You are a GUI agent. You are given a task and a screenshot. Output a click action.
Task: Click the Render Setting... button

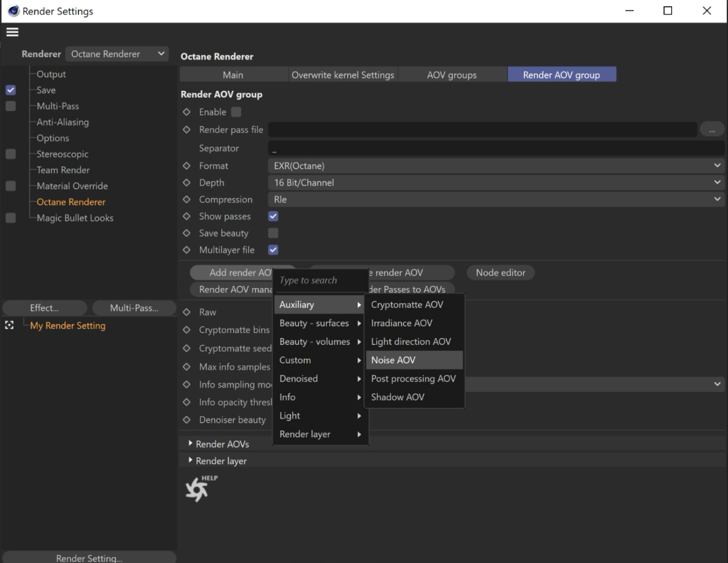tap(89, 557)
